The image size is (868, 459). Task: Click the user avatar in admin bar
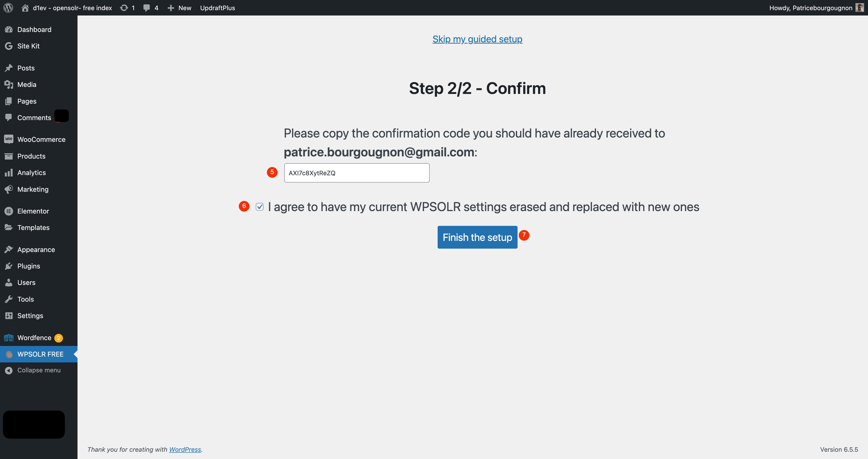[859, 8]
